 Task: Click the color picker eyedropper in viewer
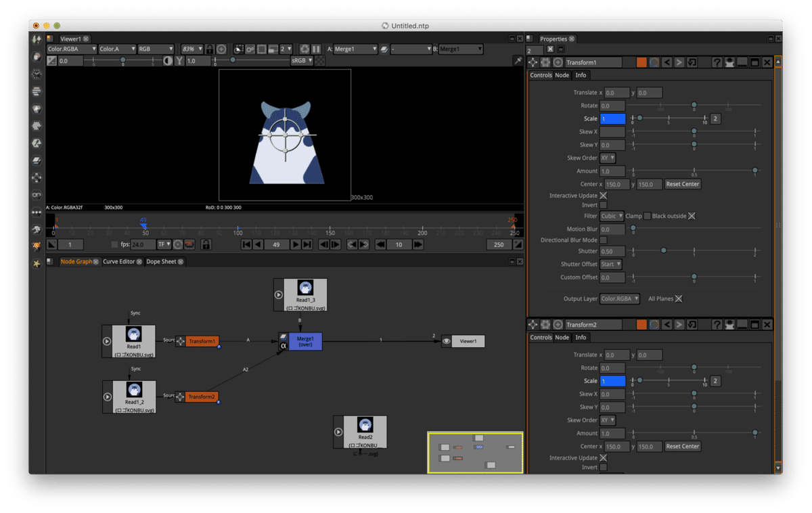pyautogui.click(x=518, y=61)
